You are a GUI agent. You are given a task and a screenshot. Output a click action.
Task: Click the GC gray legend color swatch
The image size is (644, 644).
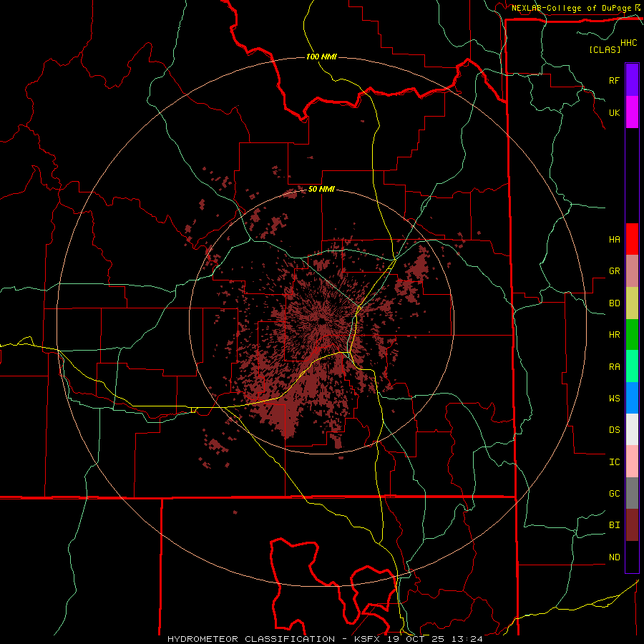pos(632,493)
